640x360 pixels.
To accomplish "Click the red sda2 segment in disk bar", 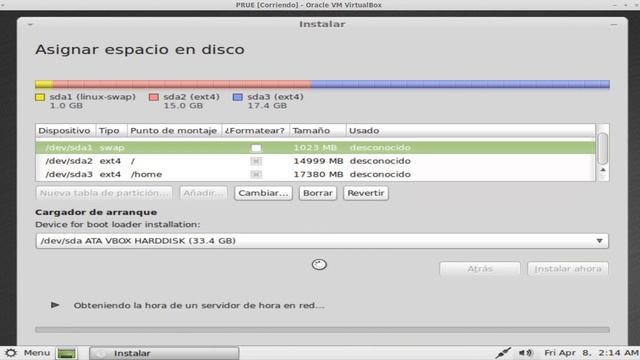I will [182, 84].
